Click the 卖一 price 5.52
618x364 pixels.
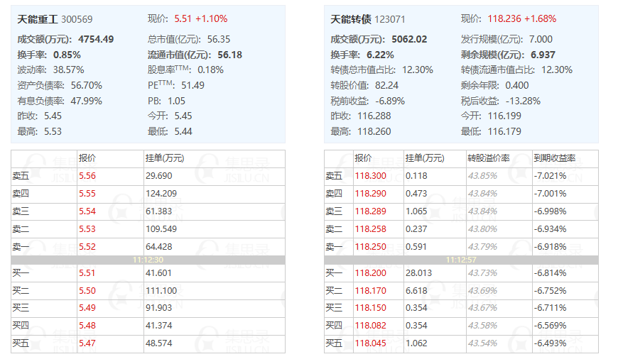point(87,247)
